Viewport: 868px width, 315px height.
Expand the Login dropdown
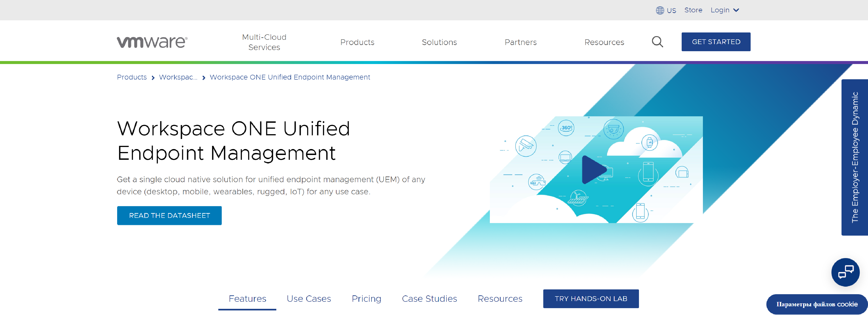point(725,10)
